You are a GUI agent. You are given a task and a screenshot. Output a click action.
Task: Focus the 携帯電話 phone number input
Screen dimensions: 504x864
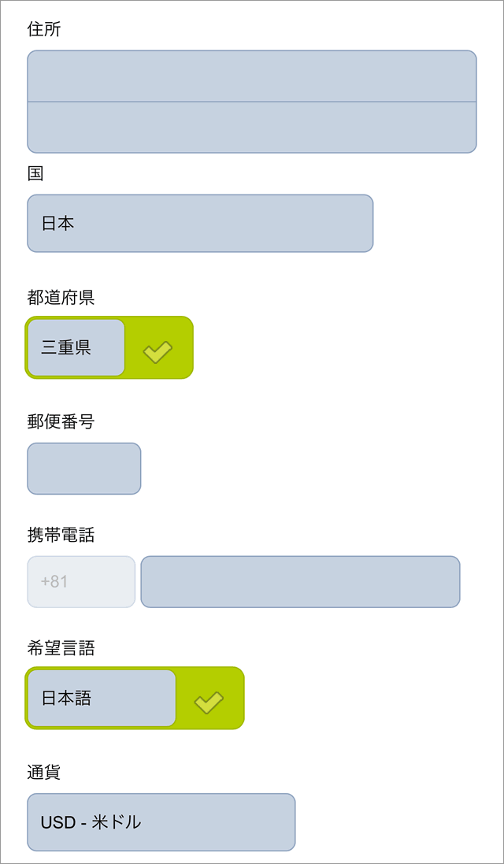300,582
